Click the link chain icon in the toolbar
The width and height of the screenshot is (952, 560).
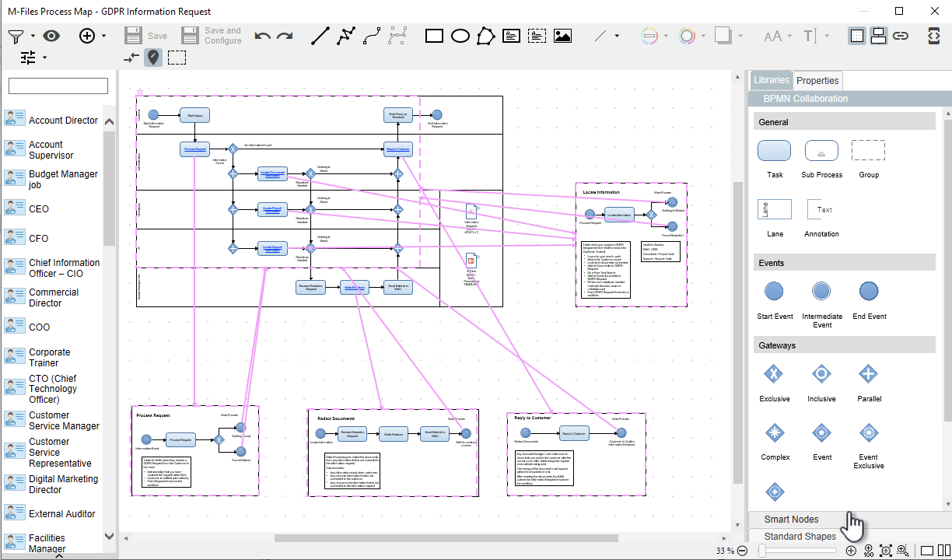pyautogui.click(x=901, y=36)
